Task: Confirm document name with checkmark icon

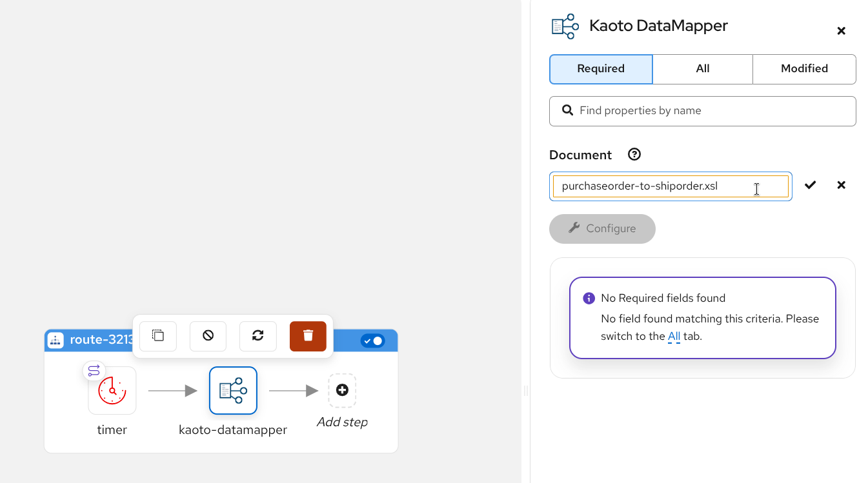Action: (x=810, y=185)
